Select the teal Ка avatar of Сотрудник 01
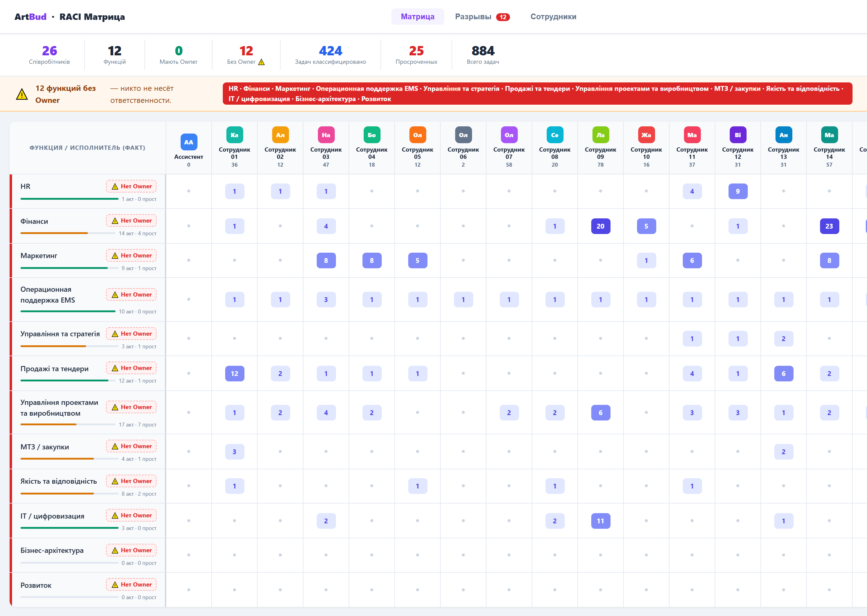This screenshot has width=867, height=616. click(235, 135)
